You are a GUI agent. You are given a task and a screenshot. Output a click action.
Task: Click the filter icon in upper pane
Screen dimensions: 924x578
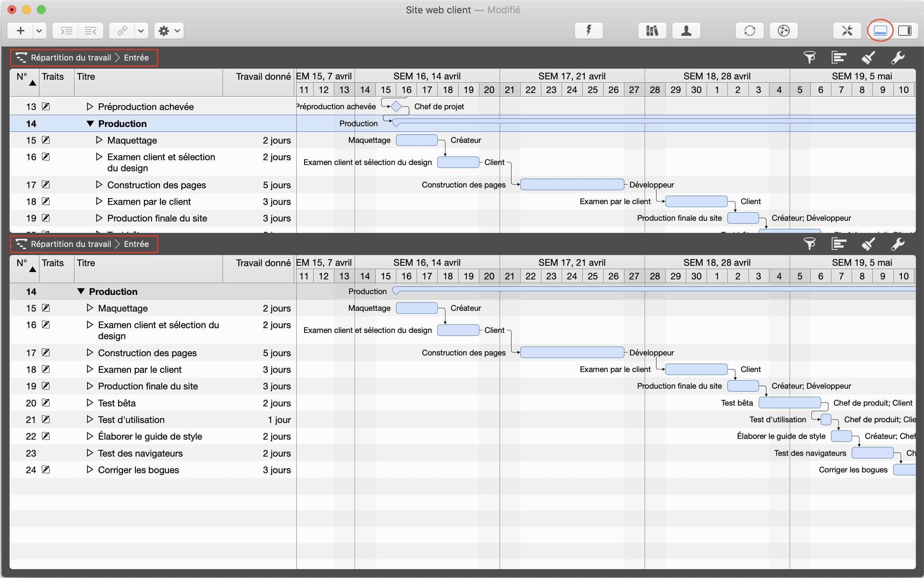(809, 58)
